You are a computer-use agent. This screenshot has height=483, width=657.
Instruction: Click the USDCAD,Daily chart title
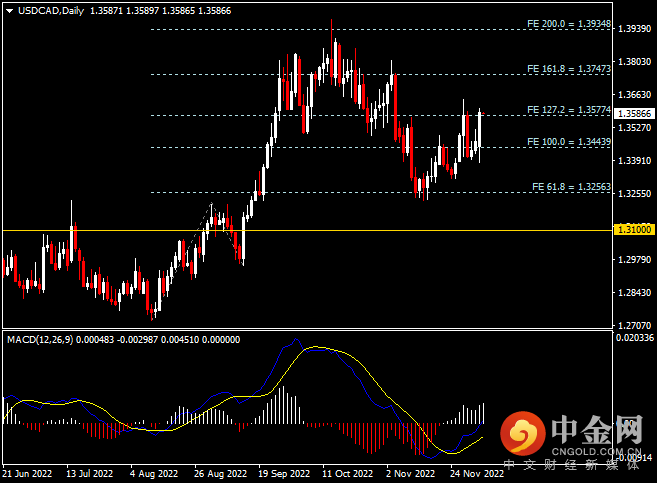tap(44, 11)
